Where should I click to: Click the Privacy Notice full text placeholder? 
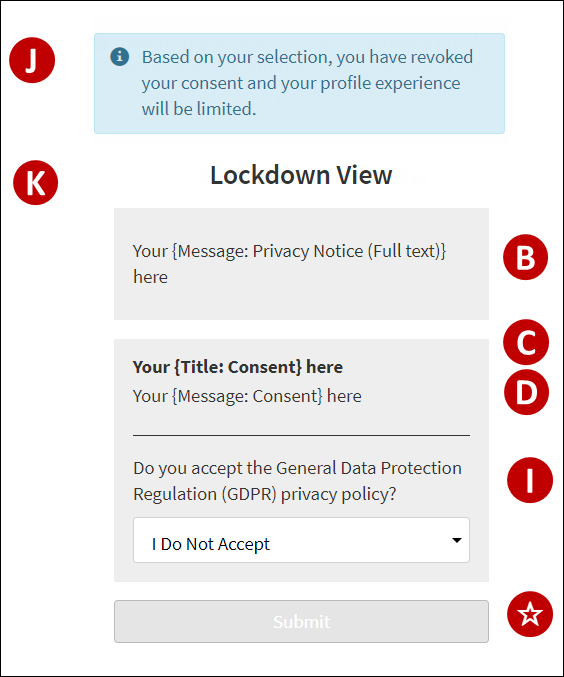click(289, 264)
